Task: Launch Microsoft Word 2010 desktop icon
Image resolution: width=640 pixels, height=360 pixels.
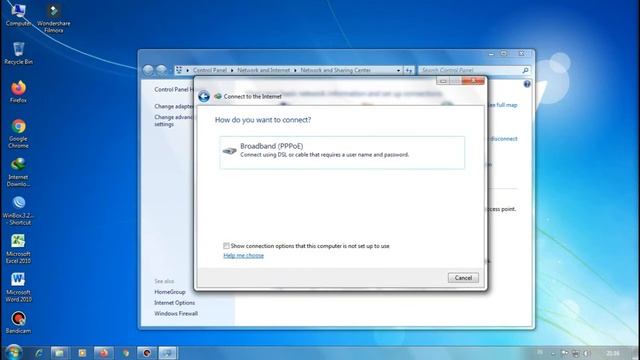Action: tap(18, 287)
